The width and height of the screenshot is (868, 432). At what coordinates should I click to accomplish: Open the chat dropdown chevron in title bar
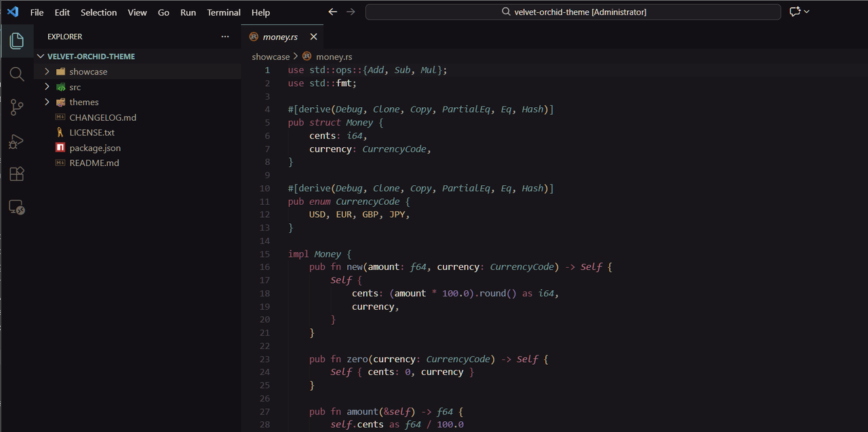[x=807, y=12]
